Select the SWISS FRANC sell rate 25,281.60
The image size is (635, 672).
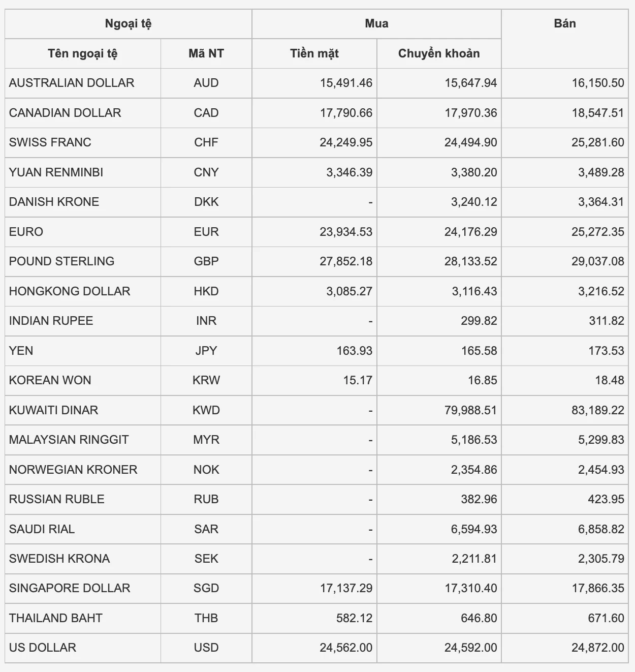pyautogui.click(x=597, y=142)
